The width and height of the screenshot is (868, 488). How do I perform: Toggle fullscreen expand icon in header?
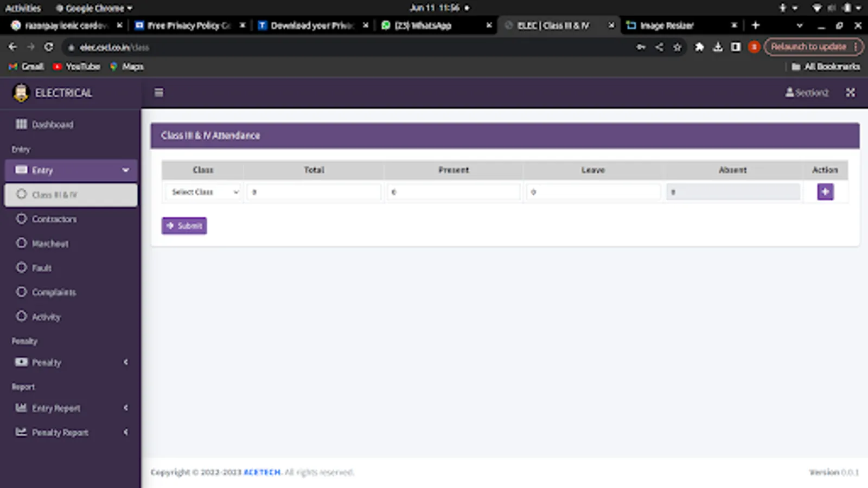click(x=850, y=93)
